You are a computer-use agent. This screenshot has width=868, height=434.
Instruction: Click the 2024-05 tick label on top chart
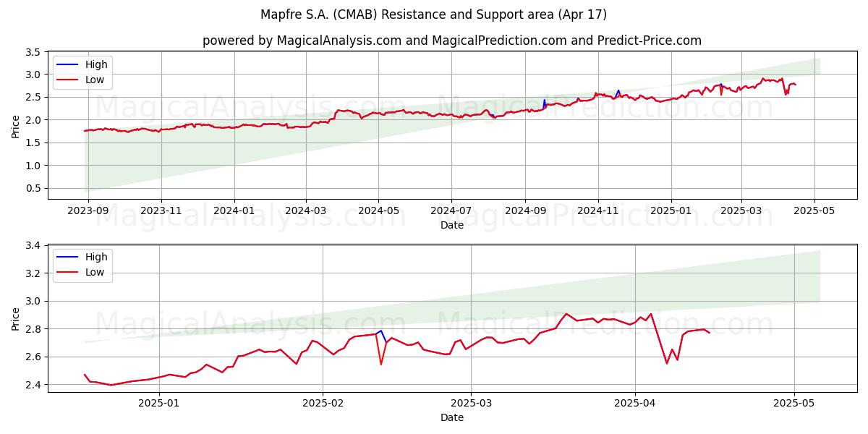pyautogui.click(x=379, y=211)
